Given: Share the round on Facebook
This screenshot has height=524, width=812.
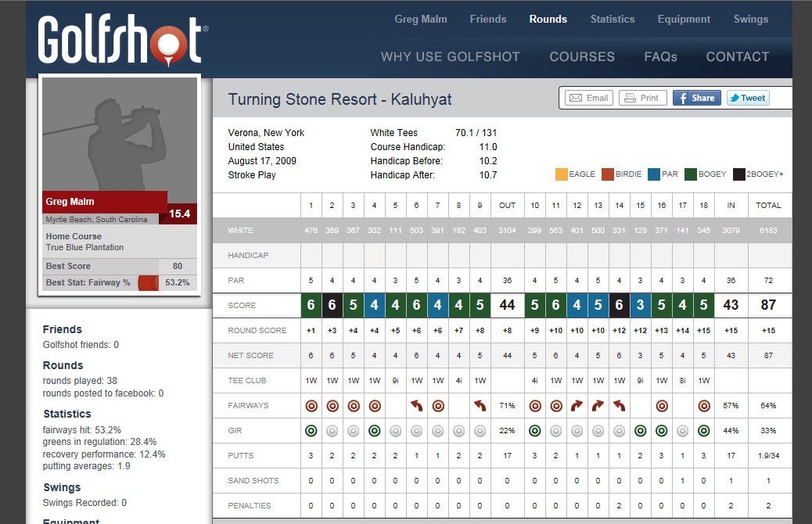Looking at the screenshot, I should pos(696,98).
